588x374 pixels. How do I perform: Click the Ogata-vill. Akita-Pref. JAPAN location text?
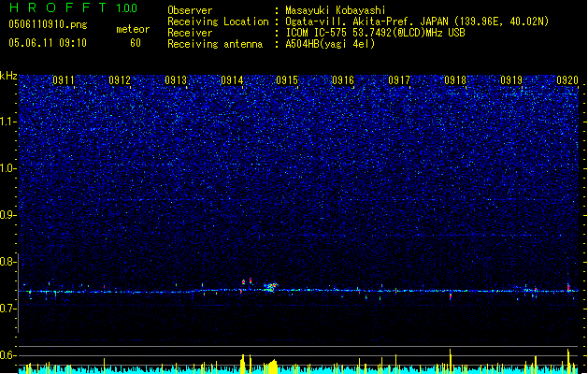tap(417, 22)
